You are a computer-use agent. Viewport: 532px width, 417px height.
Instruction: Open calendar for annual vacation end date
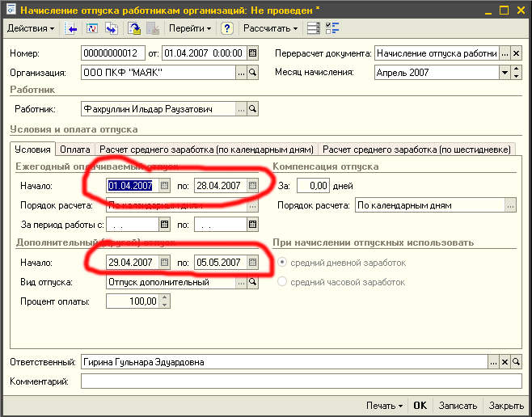[252, 185]
